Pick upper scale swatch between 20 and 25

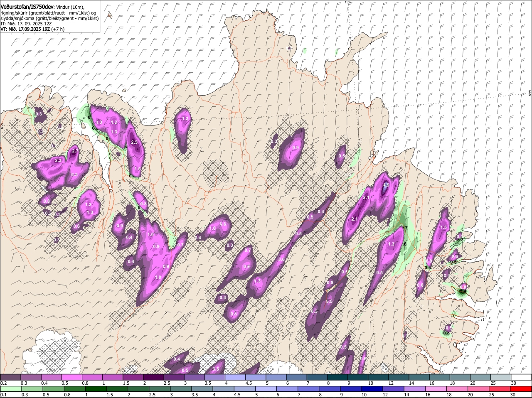pyautogui.click(x=480, y=377)
